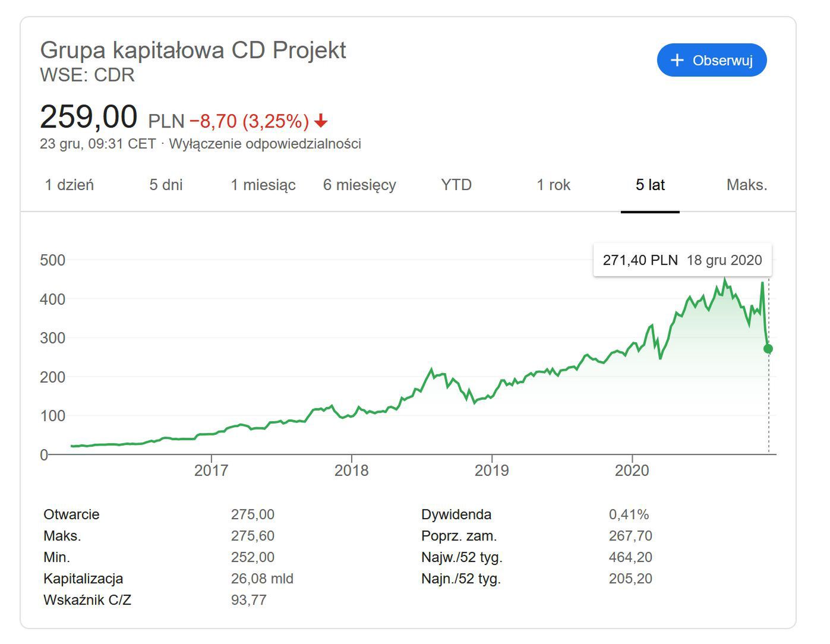
Task: Click the currently active '5 lat' tab
Action: pos(650,185)
